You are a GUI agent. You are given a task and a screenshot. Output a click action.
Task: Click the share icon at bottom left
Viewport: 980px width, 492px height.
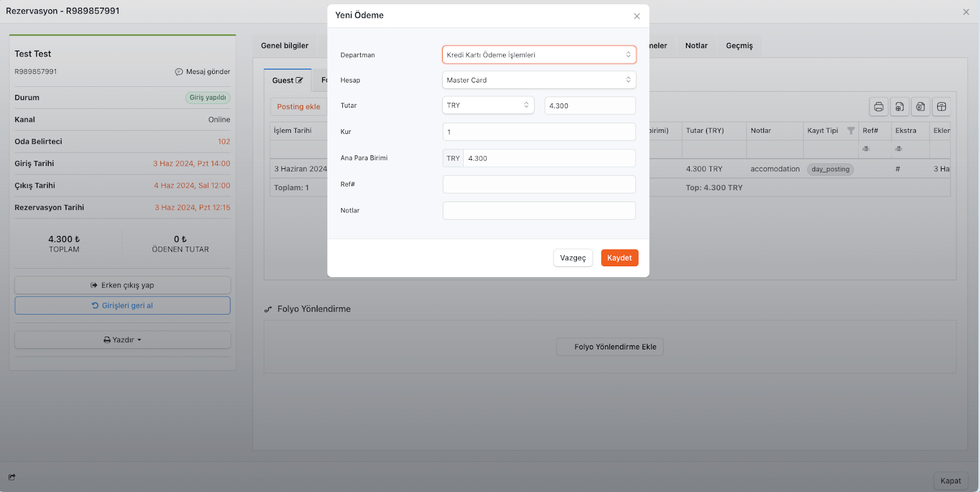coord(12,477)
